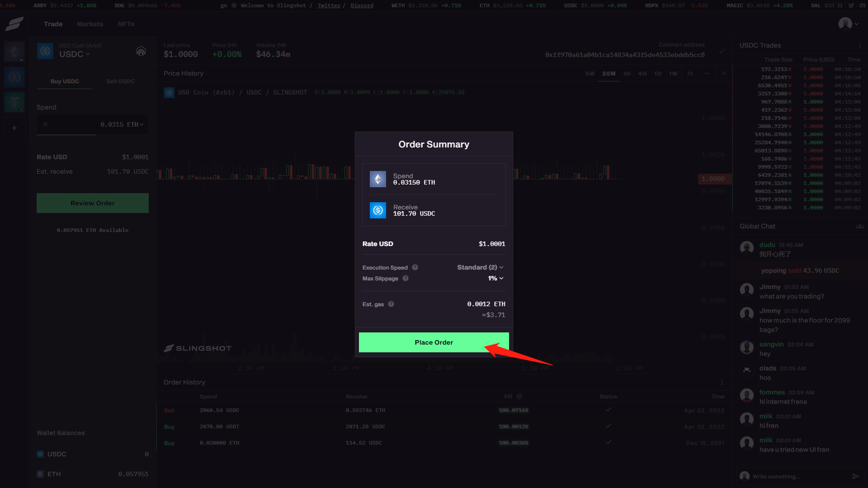The width and height of the screenshot is (868, 488).
Task: Set chart interval to 1H
Action: point(627,73)
